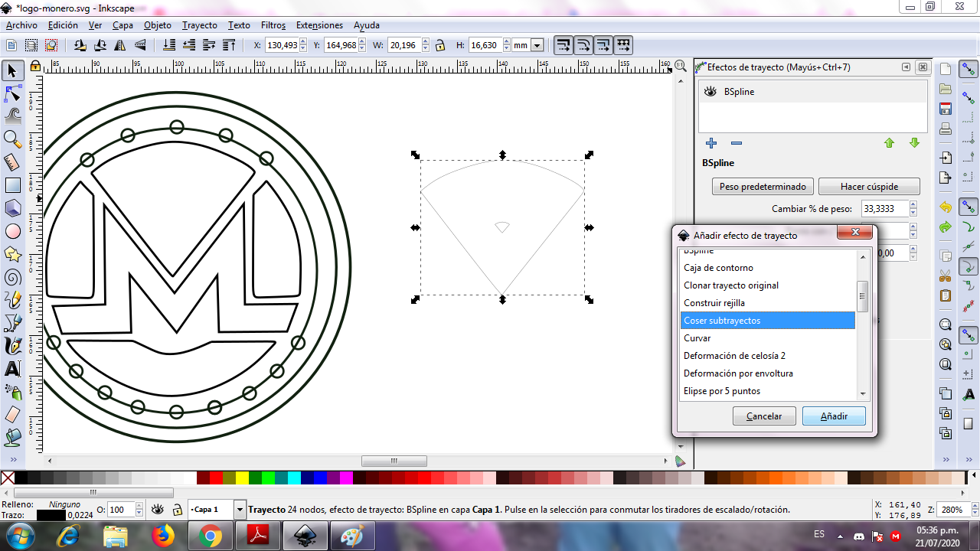Activate the Node edit tool
Image resolution: width=980 pixels, height=551 pixels.
(x=12, y=94)
